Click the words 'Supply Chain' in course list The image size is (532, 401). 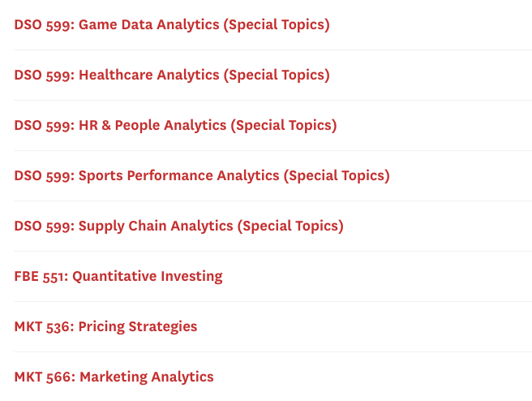pos(122,226)
